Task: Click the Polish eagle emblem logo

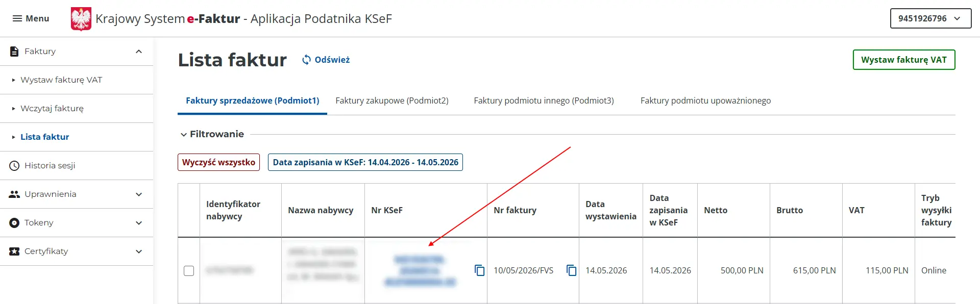Action: coord(81,19)
